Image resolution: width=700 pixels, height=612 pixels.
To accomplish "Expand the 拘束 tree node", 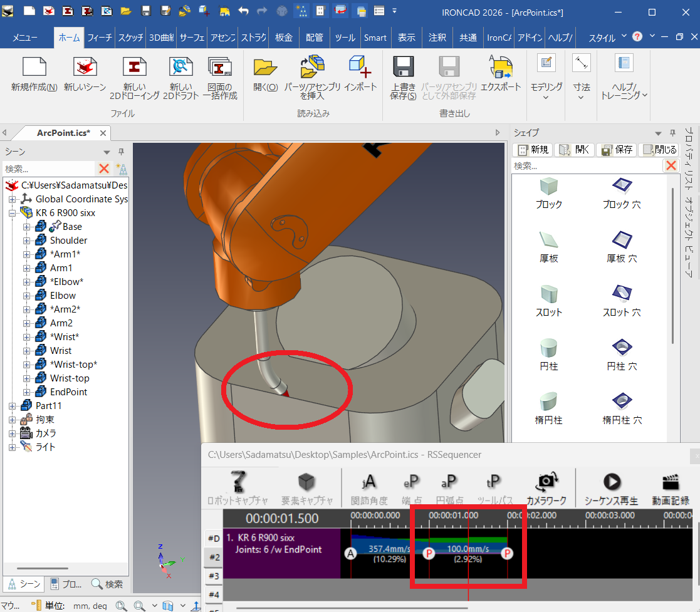I will coord(13,420).
